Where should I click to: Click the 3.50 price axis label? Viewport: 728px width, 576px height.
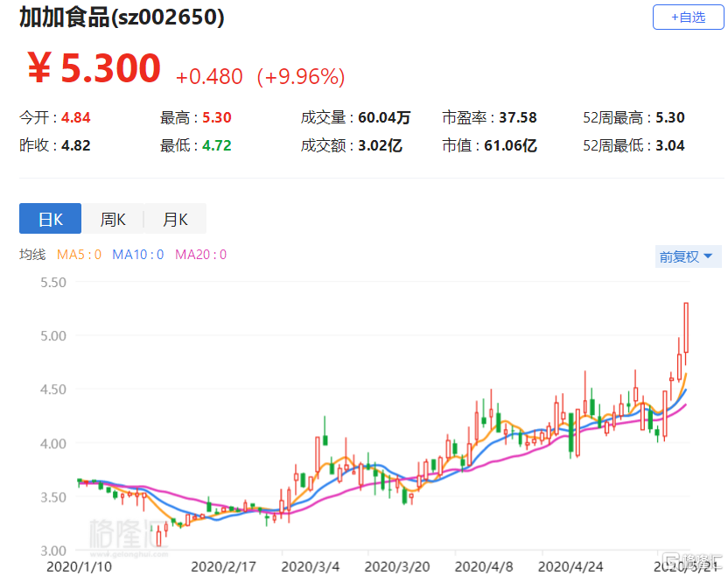click(53, 497)
